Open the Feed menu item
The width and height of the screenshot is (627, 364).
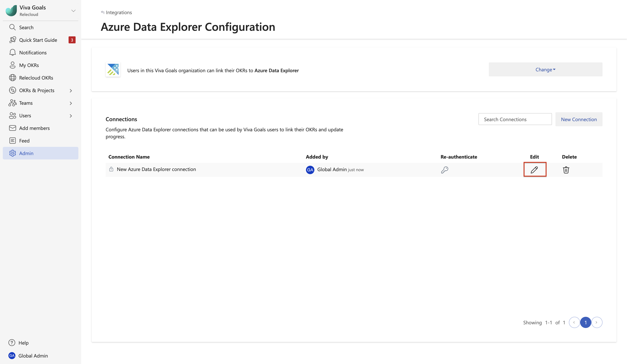[x=24, y=141]
